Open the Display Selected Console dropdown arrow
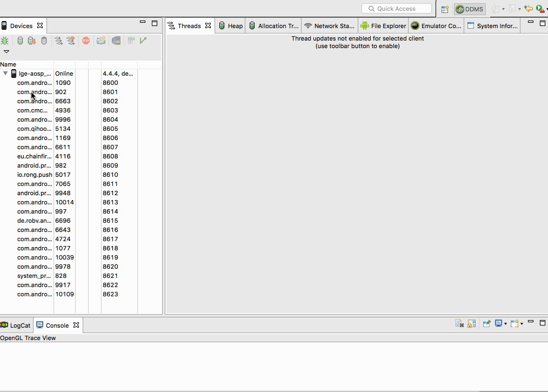Screen dimensions: 548x392 click(x=505, y=324)
